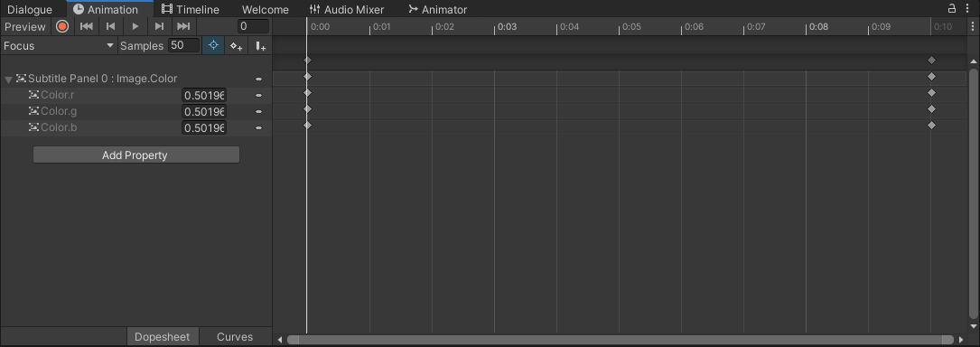Toggle Preview mode button
The image size is (980, 347).
click(x=25, y=26)
